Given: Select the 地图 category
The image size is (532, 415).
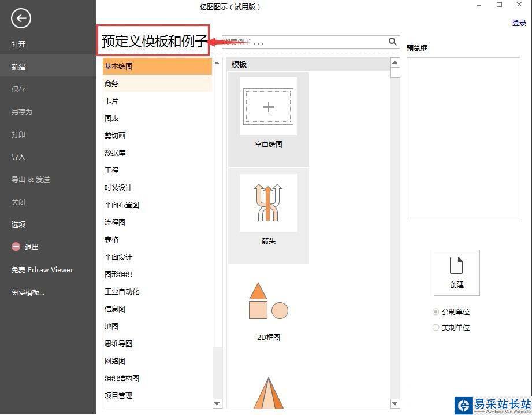Looking at the screenshot, I should tap(158, 327).
